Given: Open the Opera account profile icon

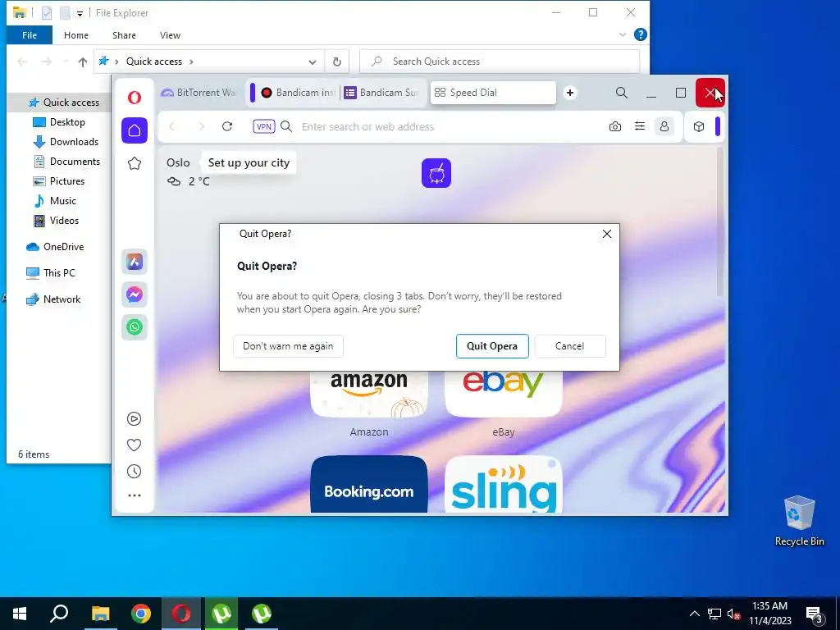Looking at the screenshot, I should coord(664,126).
